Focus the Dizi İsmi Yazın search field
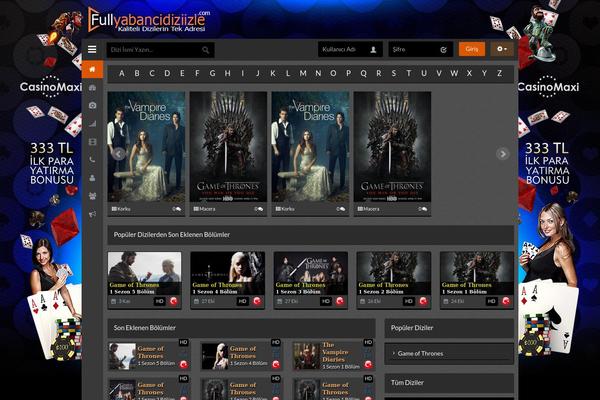Viewport: 600px width, 400px height. (x=160, y=50)
